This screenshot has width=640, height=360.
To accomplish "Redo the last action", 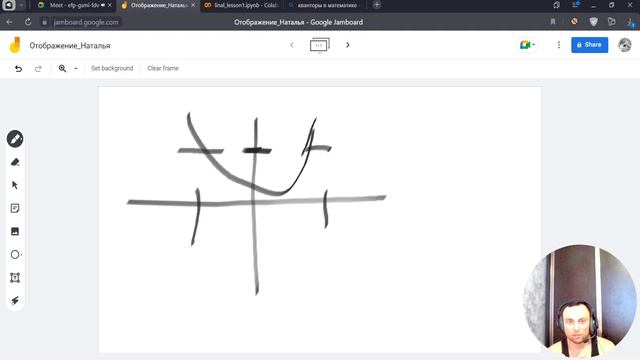I will (x=38, y=69).
